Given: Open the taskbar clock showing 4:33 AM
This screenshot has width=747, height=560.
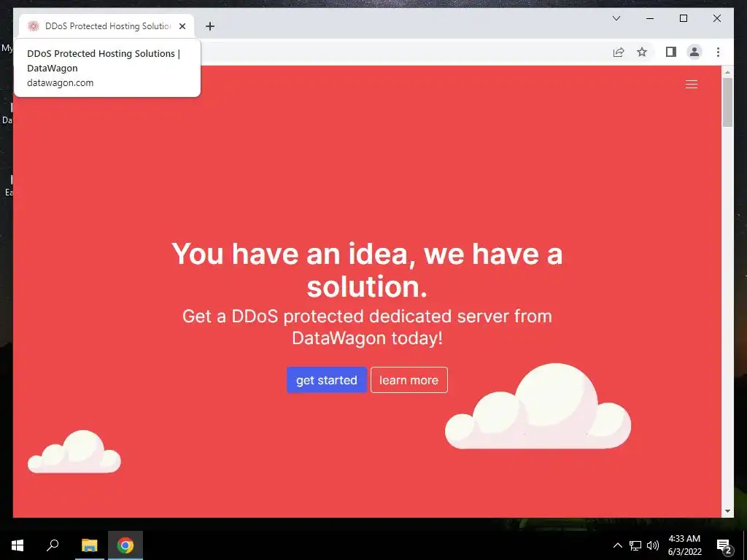Looking at the screenshot, I should pos(684,545).
